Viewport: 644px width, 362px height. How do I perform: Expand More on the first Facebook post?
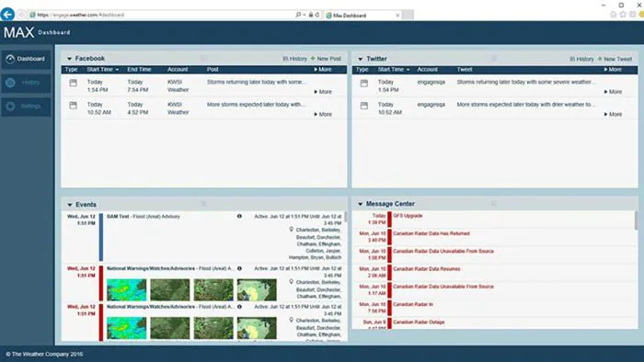(x=323, y=92)
